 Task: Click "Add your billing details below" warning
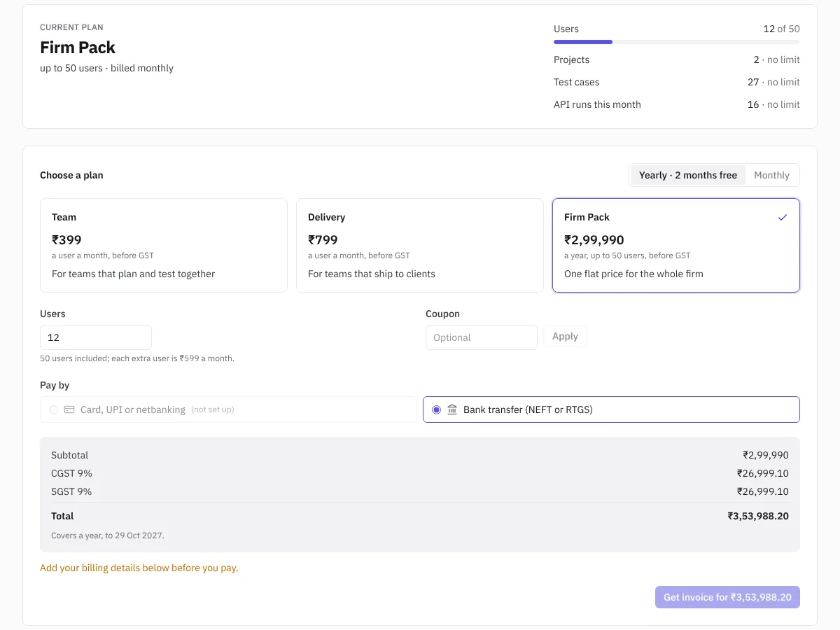[139, 568]
